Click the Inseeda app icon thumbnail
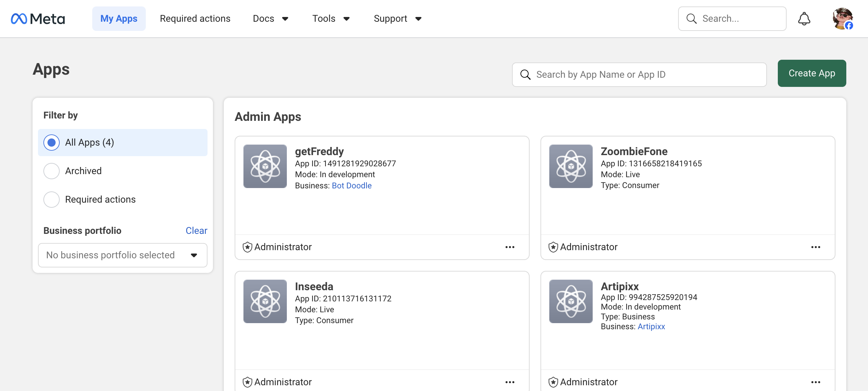This screenshot has width=868, height=391. [x=265, y=301]
